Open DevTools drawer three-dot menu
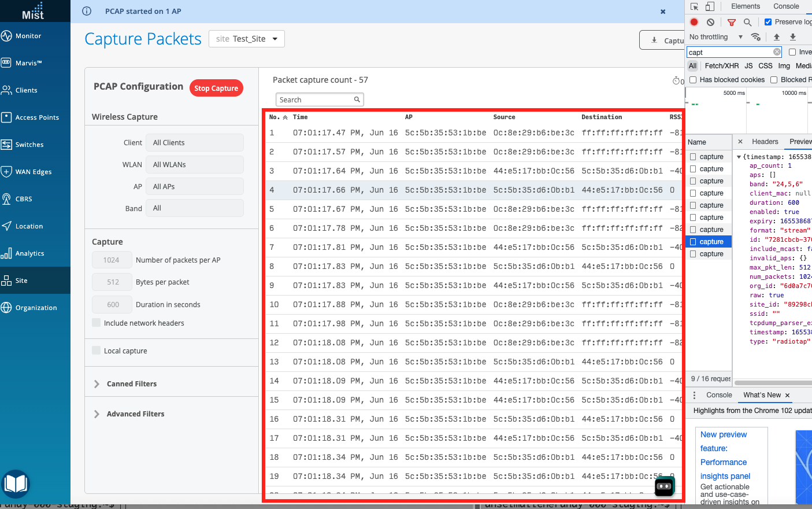Screen dimensions: 812x509 coord(694,395)
